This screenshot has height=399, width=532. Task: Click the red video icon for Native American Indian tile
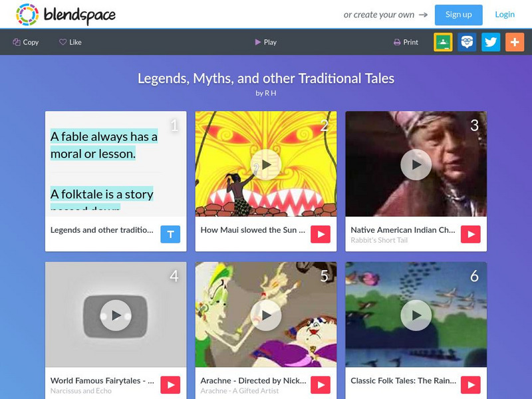click(471, 234)
